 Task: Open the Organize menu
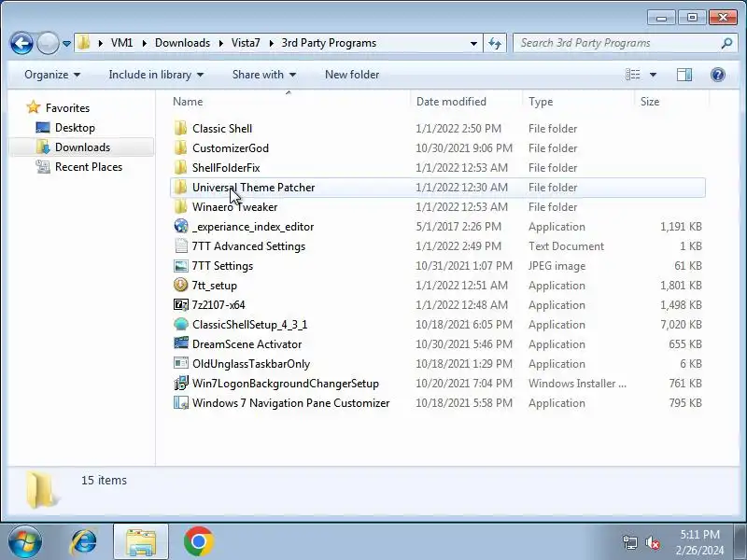[x=52, y=75]
